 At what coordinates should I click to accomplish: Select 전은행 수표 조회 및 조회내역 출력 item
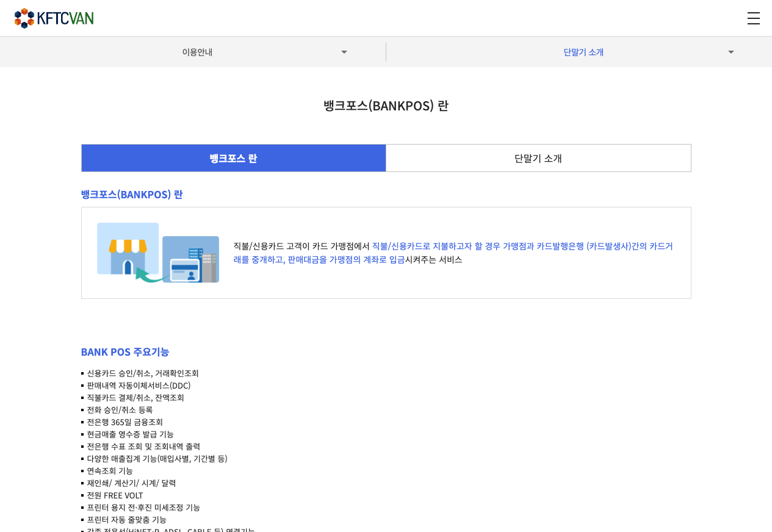(x=143, y=446)
